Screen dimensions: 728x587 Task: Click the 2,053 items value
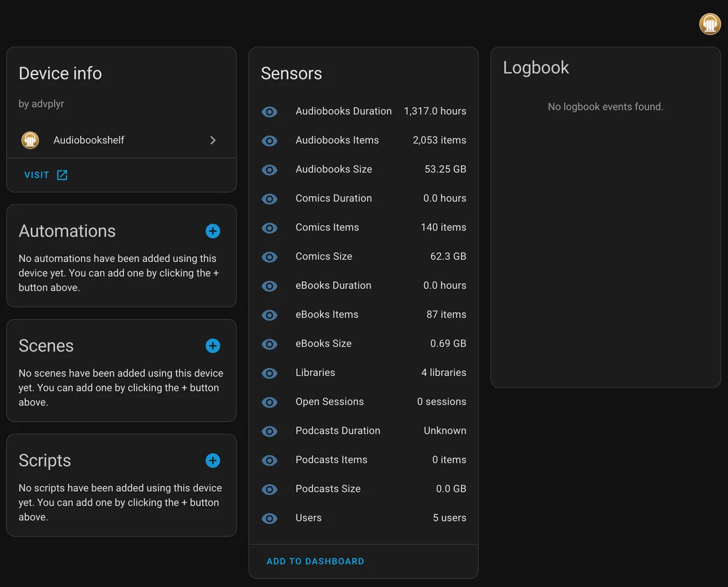coord(439,140)
